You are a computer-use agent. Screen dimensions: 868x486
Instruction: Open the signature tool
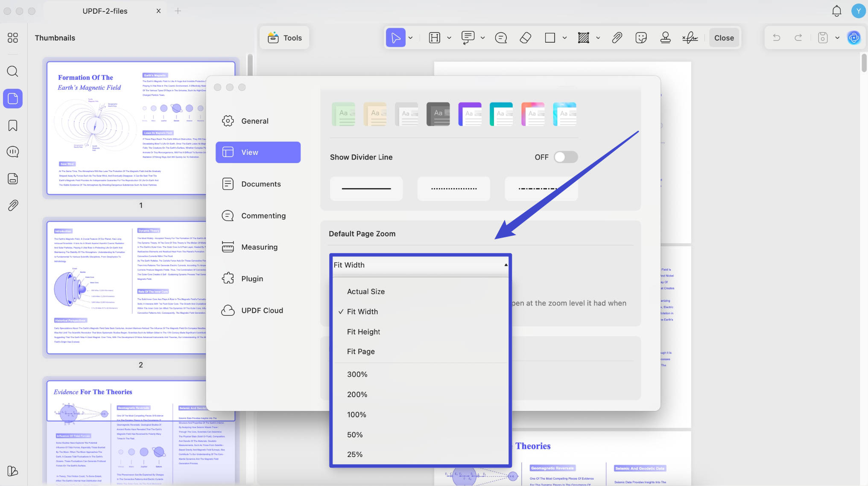click(690, 38)
